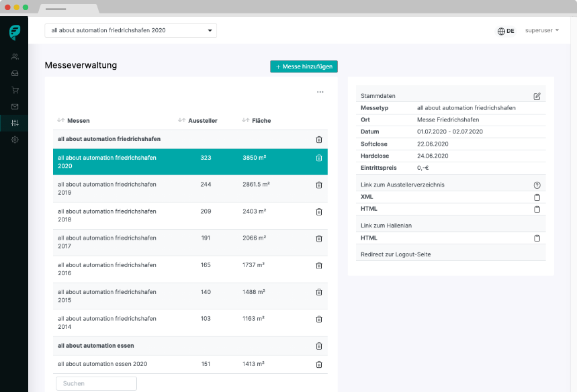Select all about automation friedrichshafen 2014 row

point(190,323)
